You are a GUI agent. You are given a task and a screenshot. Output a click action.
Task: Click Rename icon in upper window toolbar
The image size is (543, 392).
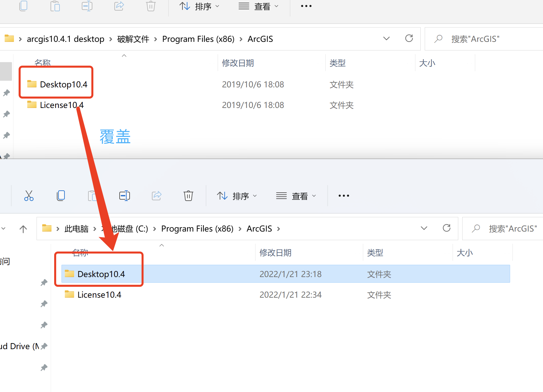pyautogui.click(x=87, y=6)
